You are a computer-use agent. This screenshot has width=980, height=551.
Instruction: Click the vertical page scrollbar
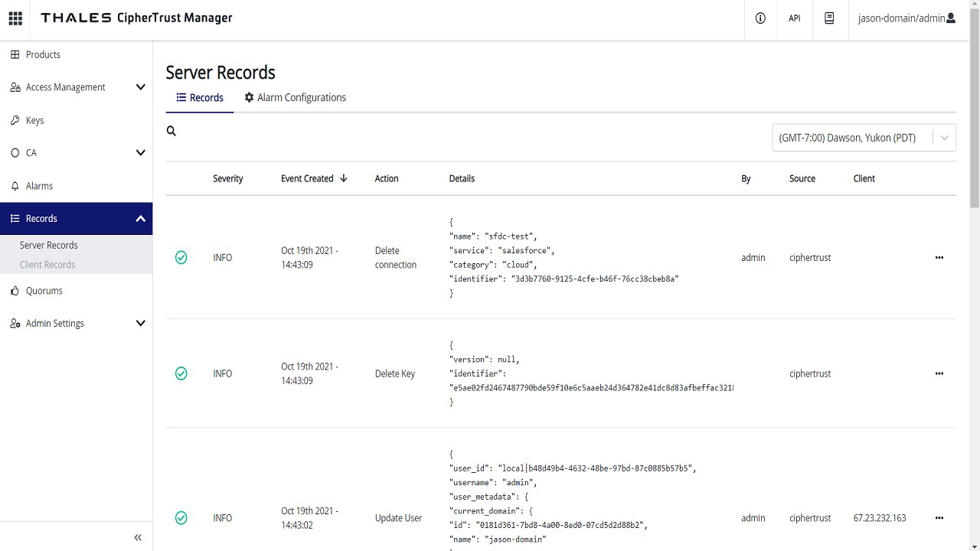(x=974, y=122)
